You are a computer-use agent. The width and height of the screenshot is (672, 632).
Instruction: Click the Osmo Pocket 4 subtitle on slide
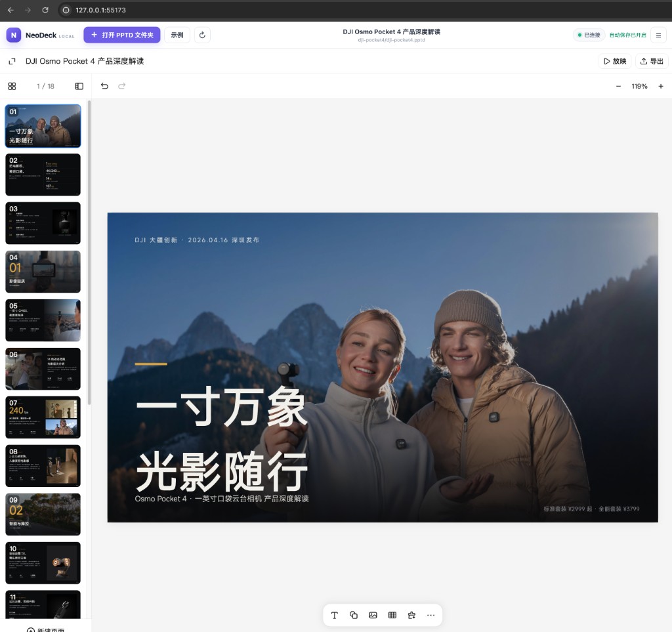[x=222, y=499]
